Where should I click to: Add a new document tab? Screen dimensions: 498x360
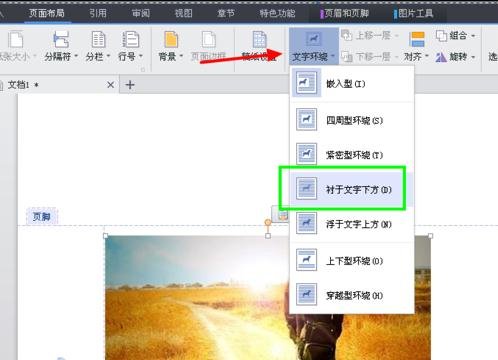point(130,85)
